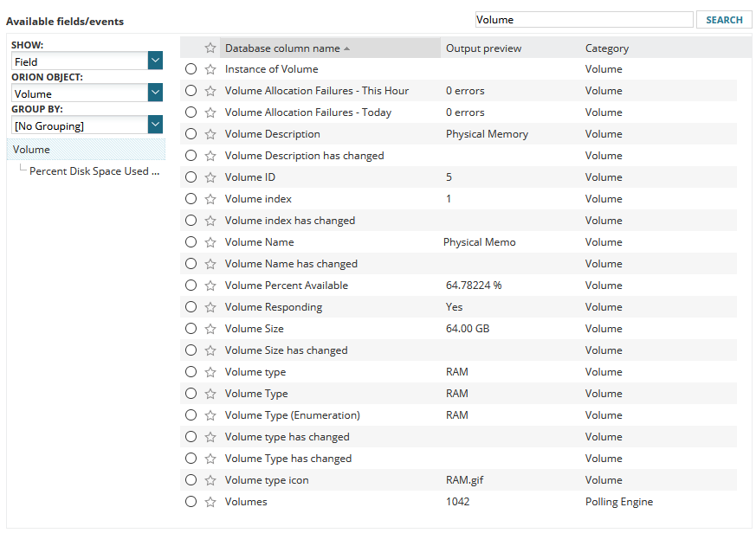Screen dimensions: 756x533
Task: Click the Volume search text field
Action: click(x=584, y=18)
